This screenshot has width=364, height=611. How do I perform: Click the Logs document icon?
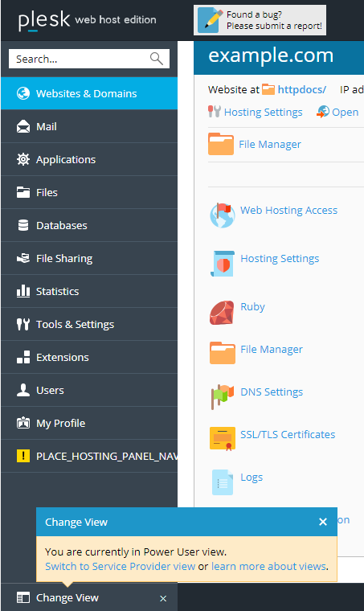(223, 482)
